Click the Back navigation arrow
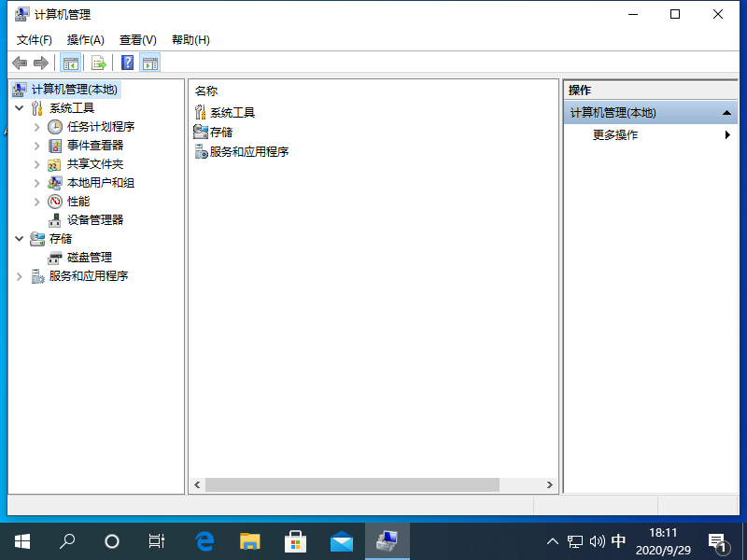 (x=20, y=63)
